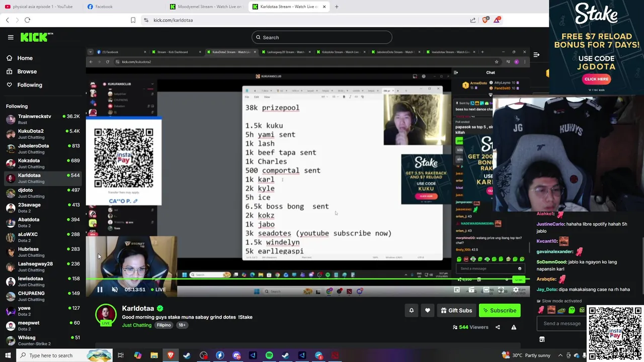
Task: Unmute the stream volume
Action: (115, 290)
